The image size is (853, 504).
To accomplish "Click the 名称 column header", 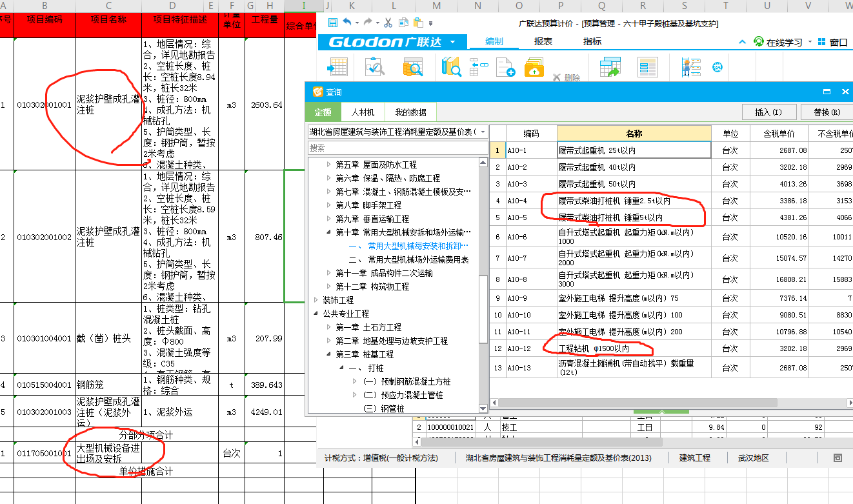I will pyautogui.click(x=634, y=134).
